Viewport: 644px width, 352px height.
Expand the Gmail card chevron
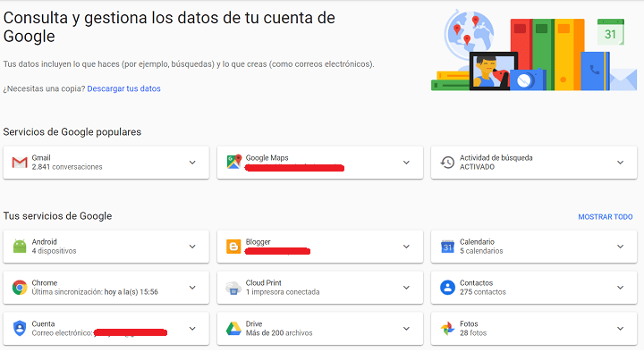[x=192, y=163]
